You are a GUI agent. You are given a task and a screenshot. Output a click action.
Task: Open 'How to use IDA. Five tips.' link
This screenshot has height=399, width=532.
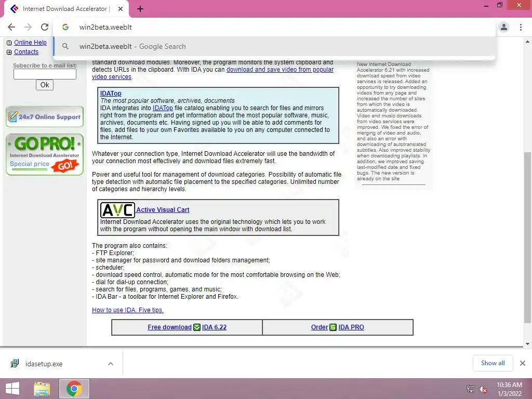click(x=128, y=310)
